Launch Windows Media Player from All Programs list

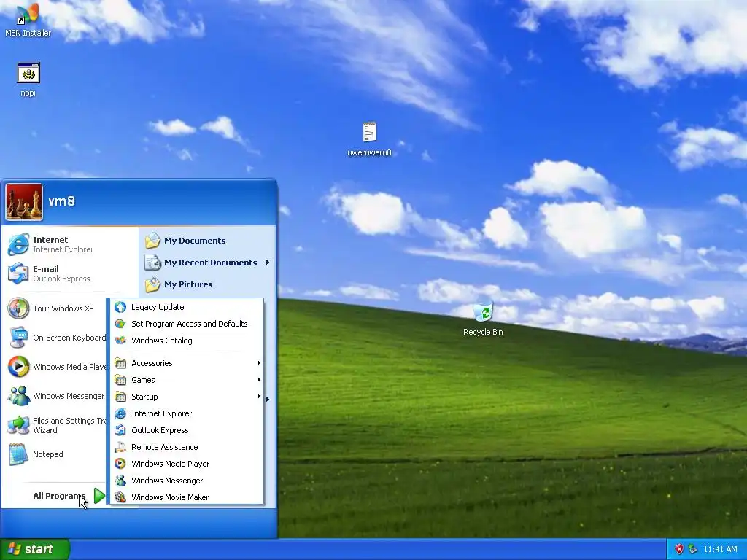pyautogui.click(x=187, y=463)
